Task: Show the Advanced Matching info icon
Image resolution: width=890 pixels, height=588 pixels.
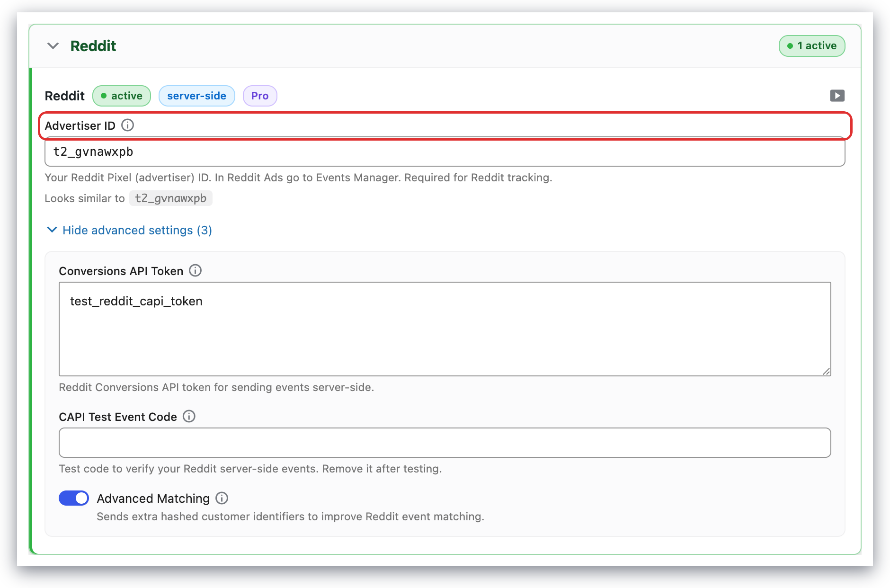Action: 222,498
